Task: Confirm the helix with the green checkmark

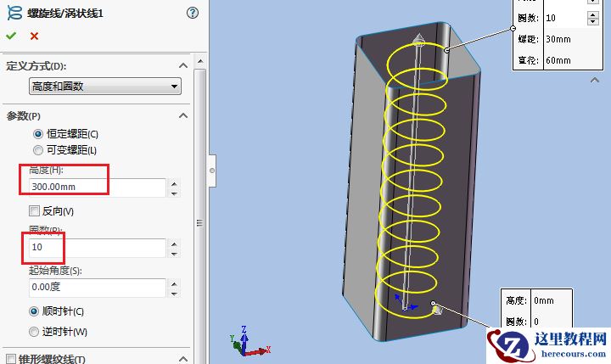Action: (x=11, y=36)
